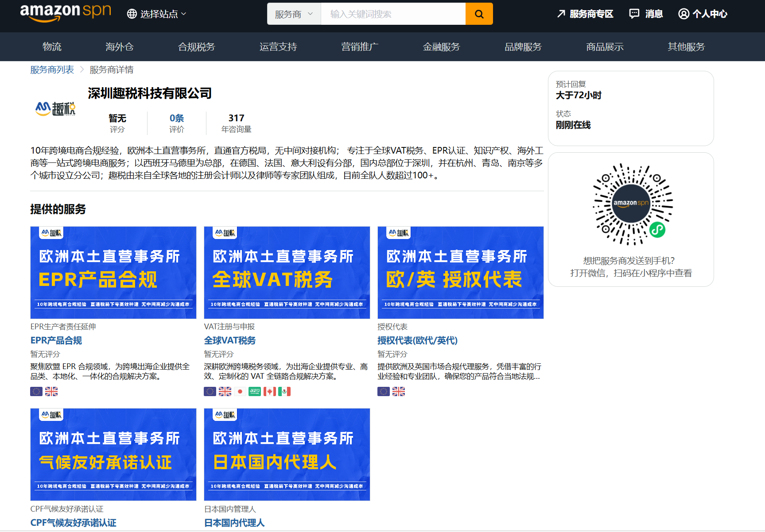This screenshot has height=532, width=765.
Task: Go back to 服务商列表 breadcrumb
Action: [x=52, y=70]
